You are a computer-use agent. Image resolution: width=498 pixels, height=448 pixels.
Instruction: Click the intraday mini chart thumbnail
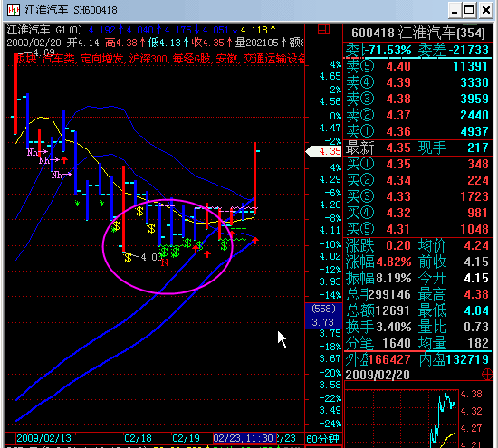pos(401,418)
